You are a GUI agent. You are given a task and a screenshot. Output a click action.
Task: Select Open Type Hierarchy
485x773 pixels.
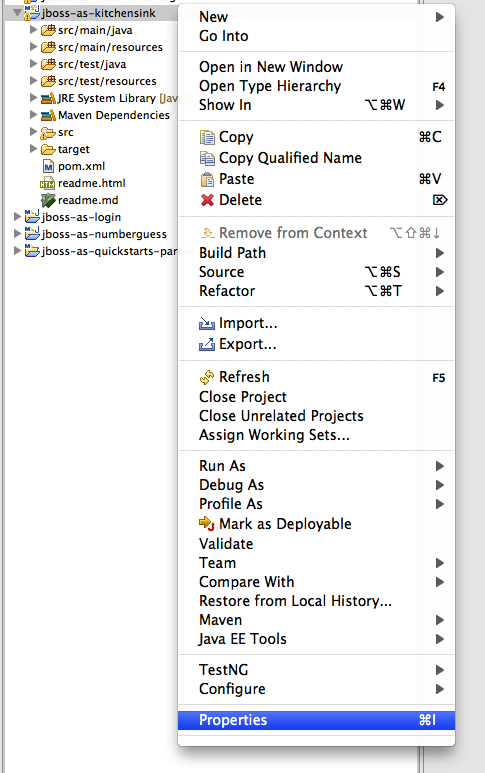point(316,86)
